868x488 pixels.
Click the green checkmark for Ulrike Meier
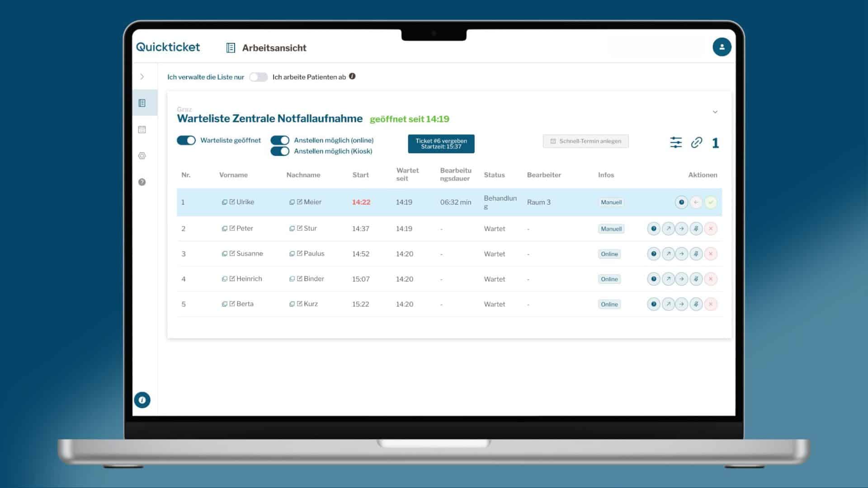[711, 202]
